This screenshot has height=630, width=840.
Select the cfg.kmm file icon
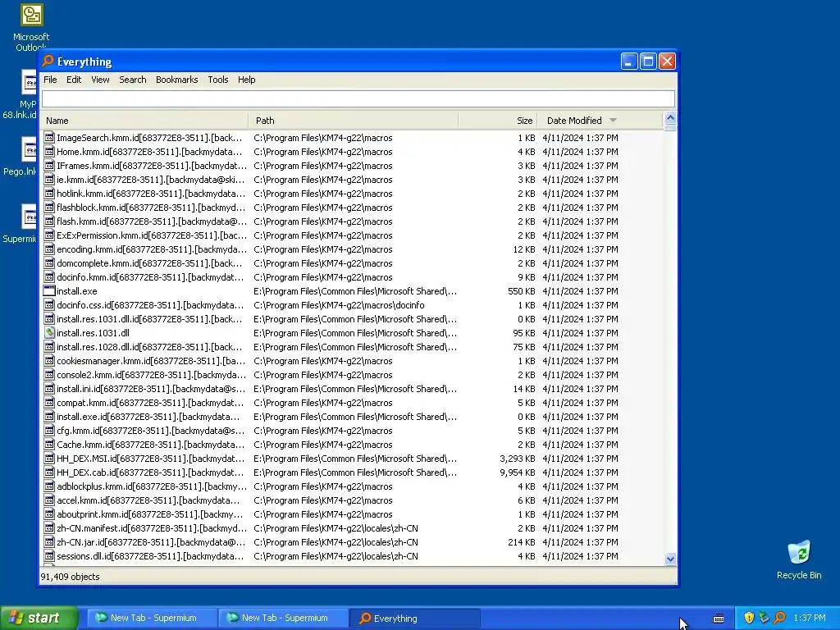click(x=49, y=430)
